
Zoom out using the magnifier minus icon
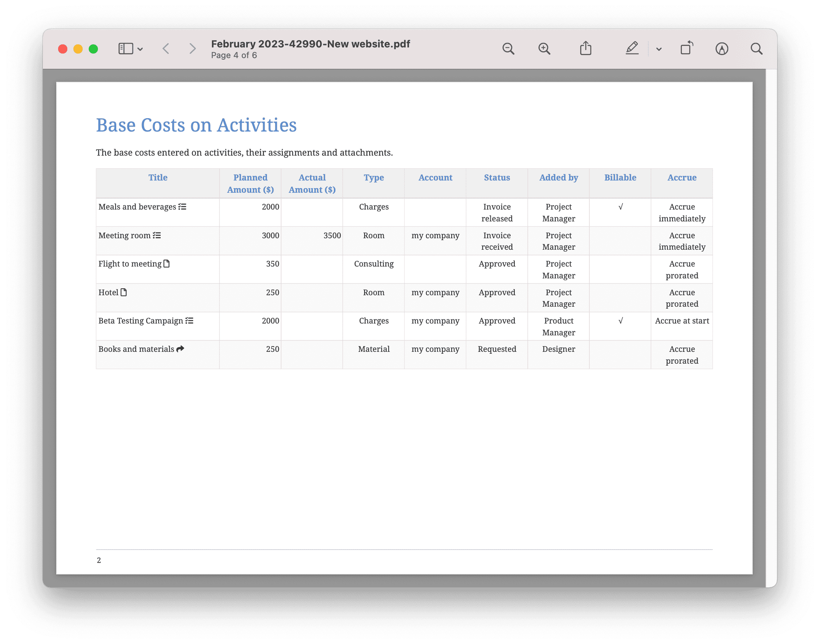tap(508, 49)
